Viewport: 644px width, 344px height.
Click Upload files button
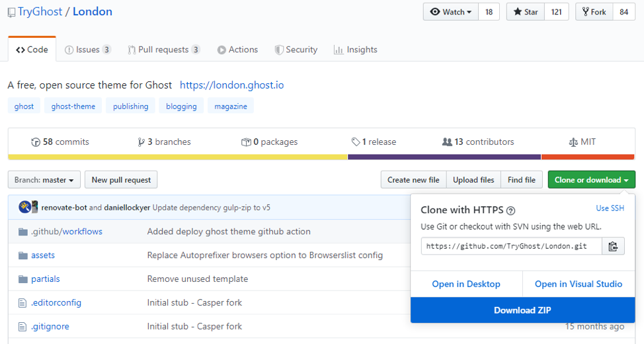pos(473,180)
